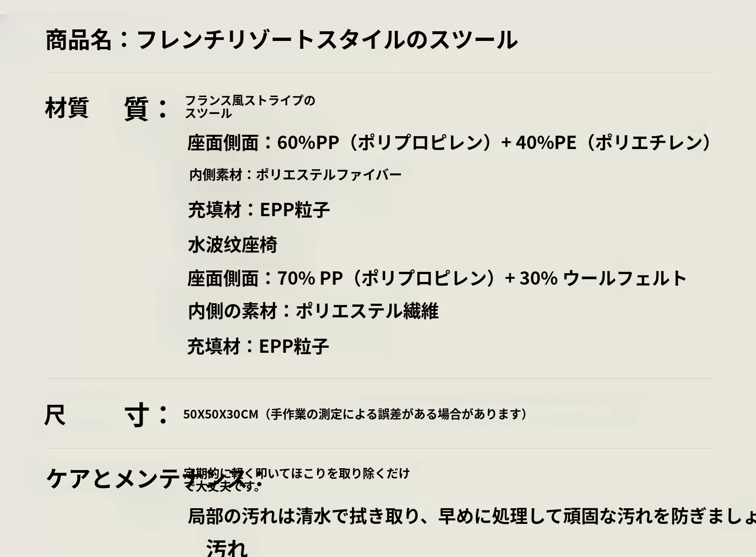Click the 商品名 label
The height and width of the screenshot is (557, 756).
[78, 40]
